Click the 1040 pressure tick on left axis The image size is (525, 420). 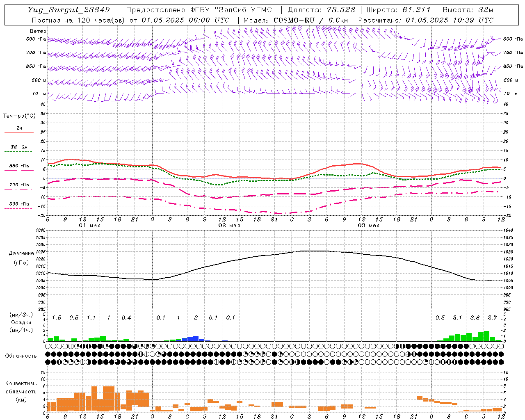(40, 231)
